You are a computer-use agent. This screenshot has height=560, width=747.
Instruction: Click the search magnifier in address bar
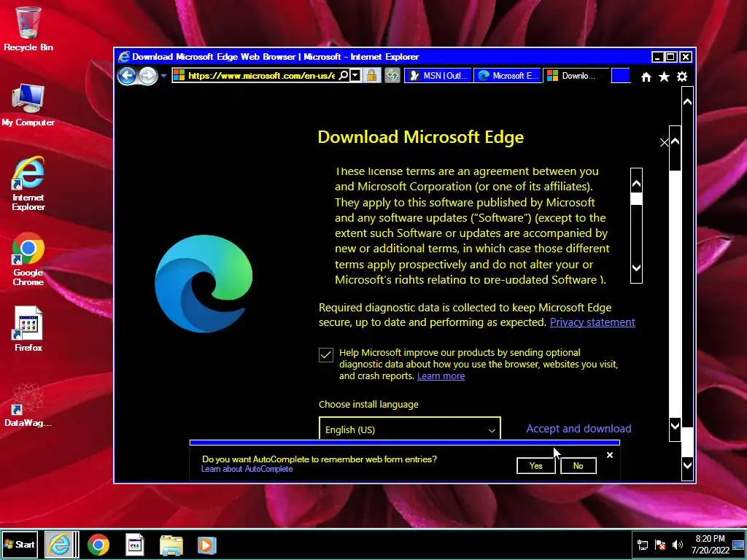343,75
